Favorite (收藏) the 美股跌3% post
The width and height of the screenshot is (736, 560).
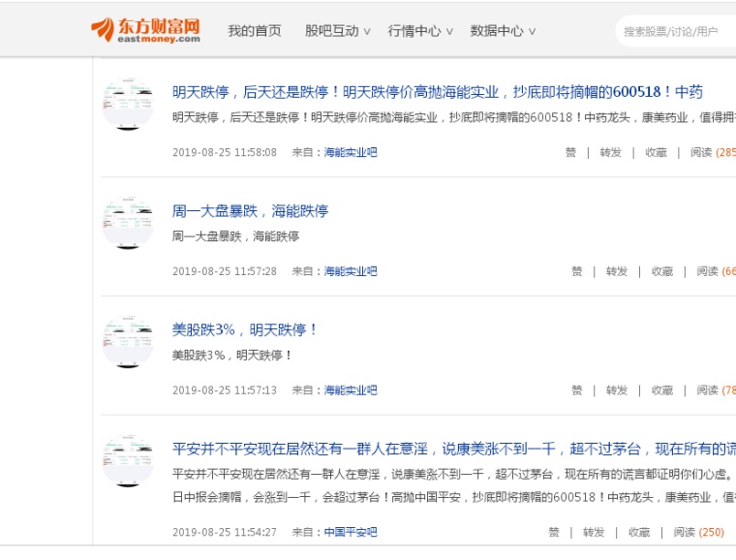coord(661,390)
